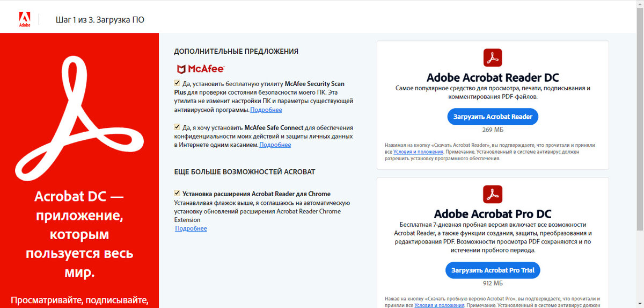644x308 pixels.
Task: Click the "Установка расширения Acrobat Reader для Chrome" label
Action: (x=257, y=194)
